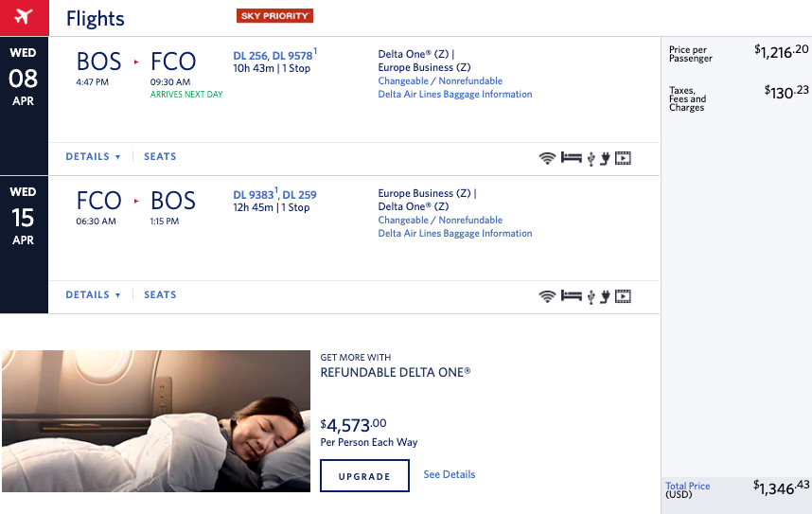Click the video entertainment icon for the return flight
The width and height of the screenshot is (812, 514).
623,296
